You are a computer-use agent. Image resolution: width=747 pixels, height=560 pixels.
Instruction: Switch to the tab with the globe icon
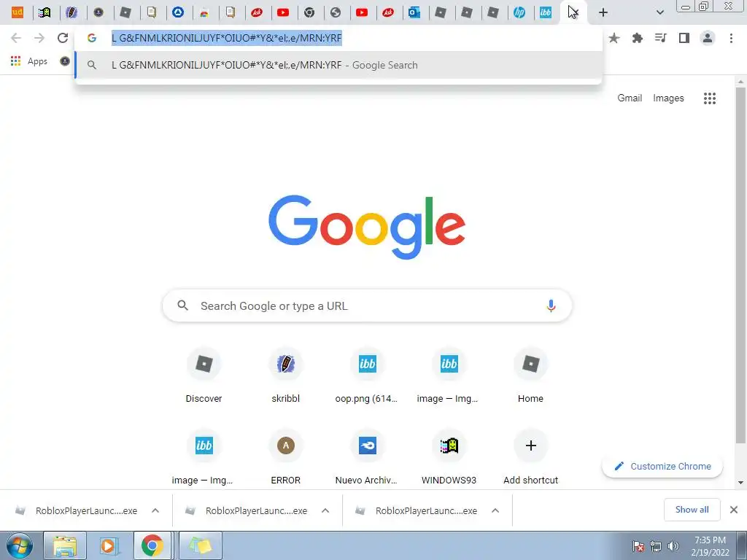pyautogui.click(x=336, y=12)
